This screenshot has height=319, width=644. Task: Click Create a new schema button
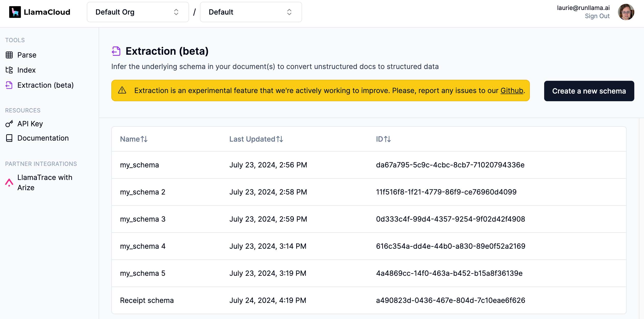[589, 91]
